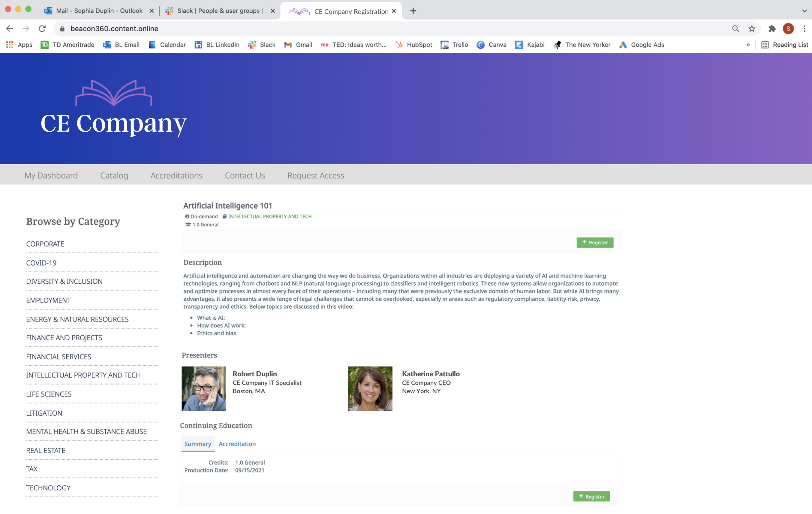Screen dimensions: 812x514
Task: Open Gmail bookmark
Action: pos(298,45)
